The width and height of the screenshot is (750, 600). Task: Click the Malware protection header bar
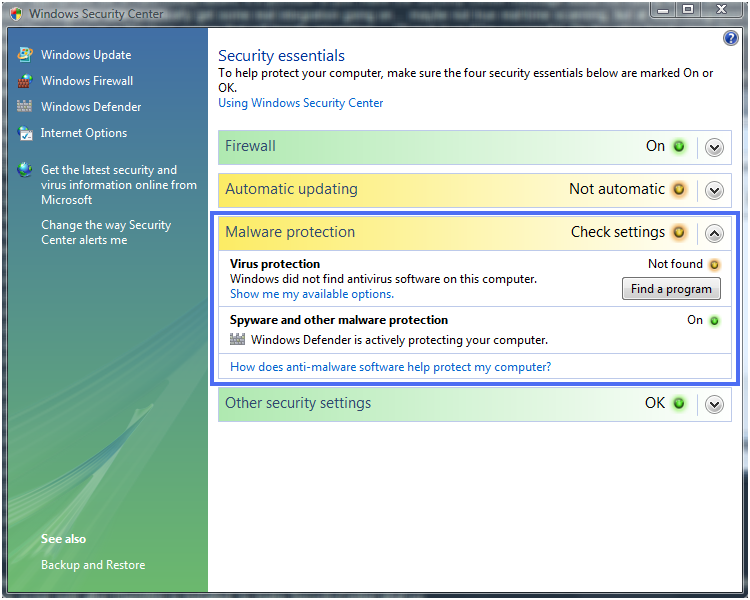474,233
